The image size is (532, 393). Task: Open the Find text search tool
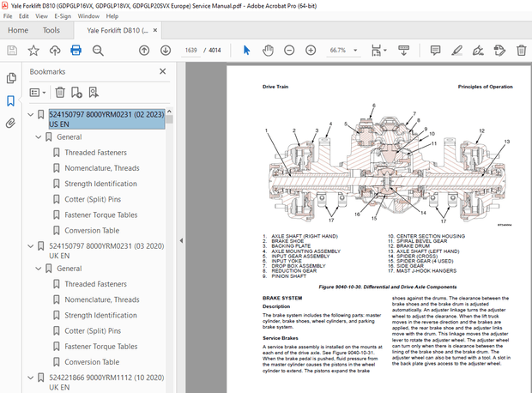coord(98,51)
